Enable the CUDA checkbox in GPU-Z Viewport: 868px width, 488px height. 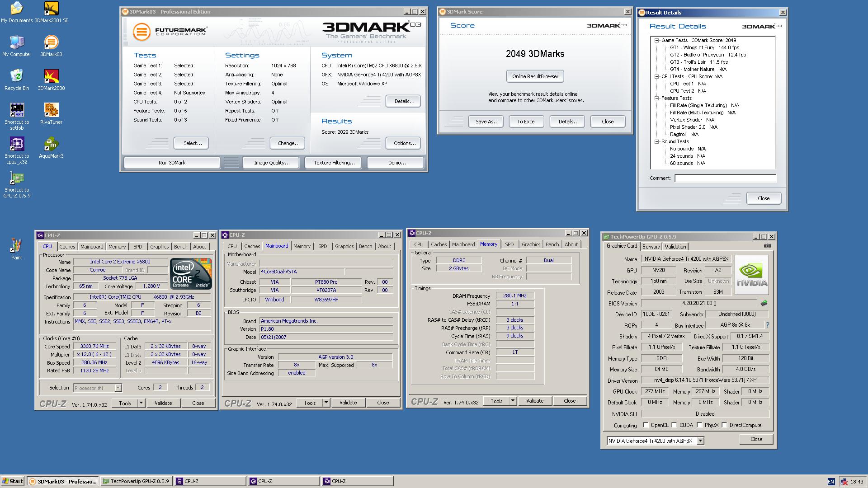(x=674, y=425)
